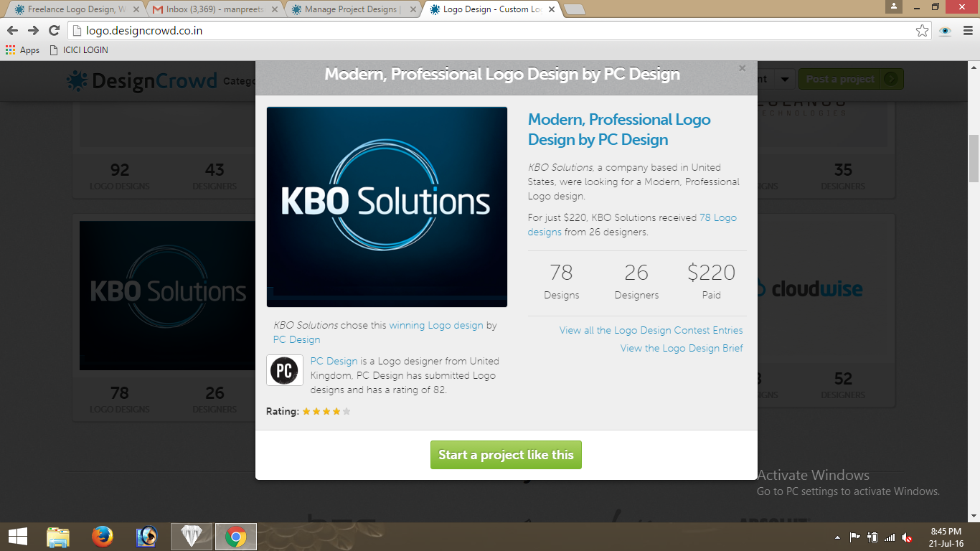Open View all the Logo Design Contest Entries
Screen dimensions: 980x551
(x=651, y=330)
